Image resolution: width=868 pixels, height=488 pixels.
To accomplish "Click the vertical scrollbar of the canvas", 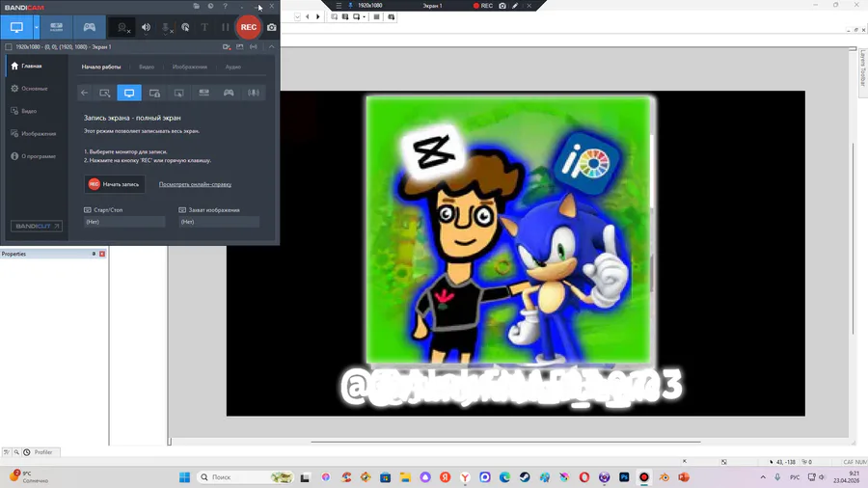I will coord(853,239).
